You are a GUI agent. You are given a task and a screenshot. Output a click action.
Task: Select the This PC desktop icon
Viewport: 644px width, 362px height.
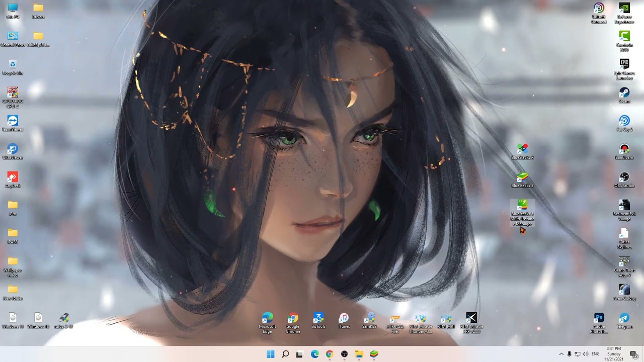pyautogui.click(x=13, y=11)
